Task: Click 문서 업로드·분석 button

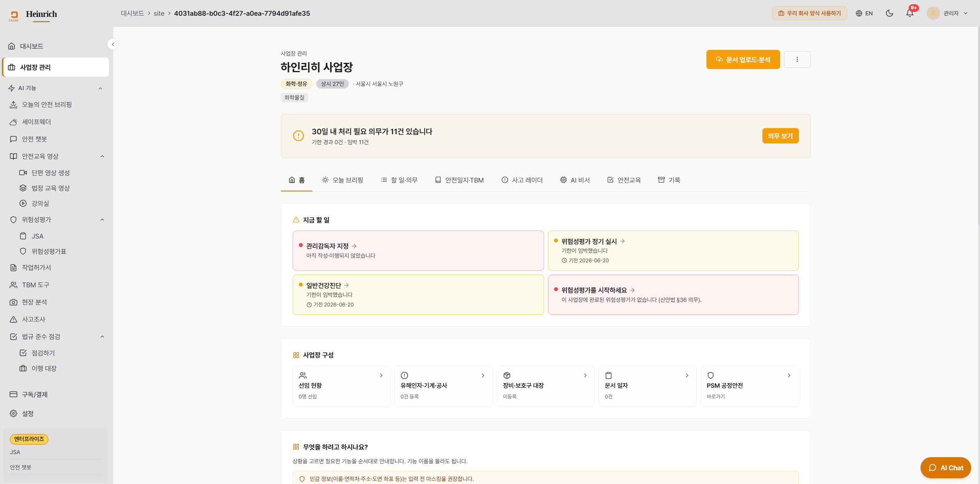Action: coord(743,59)
